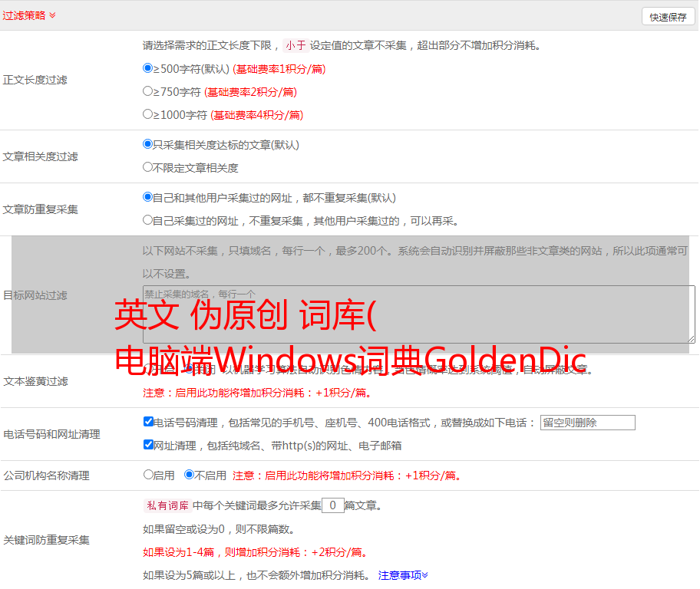The width and height of the screenshot is (700, 589).
Task: Focus the 禁止采集的域名 text area
Action: tap(419, 314)
